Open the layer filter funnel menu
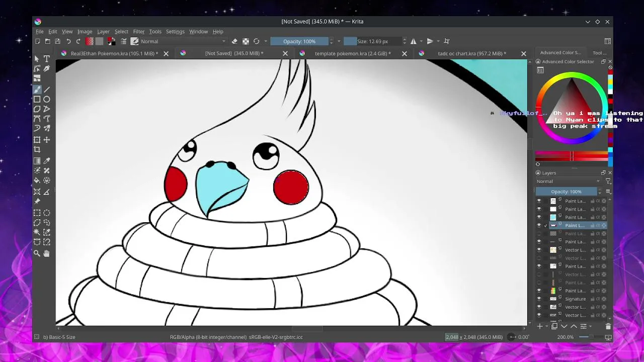The height and width of the screenshot is (362, 644). [608, 182]
